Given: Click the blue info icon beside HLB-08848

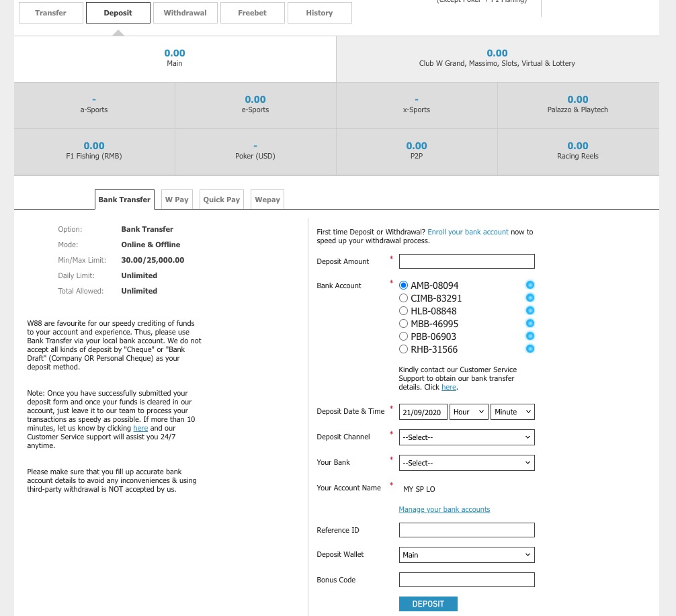Looking at the screenshot, I should coord(530,310).
